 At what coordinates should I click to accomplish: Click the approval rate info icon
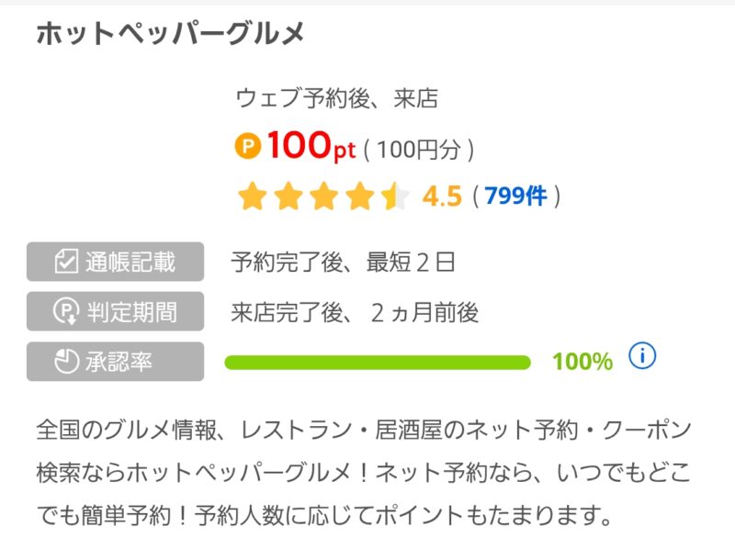tap(642, 356)
